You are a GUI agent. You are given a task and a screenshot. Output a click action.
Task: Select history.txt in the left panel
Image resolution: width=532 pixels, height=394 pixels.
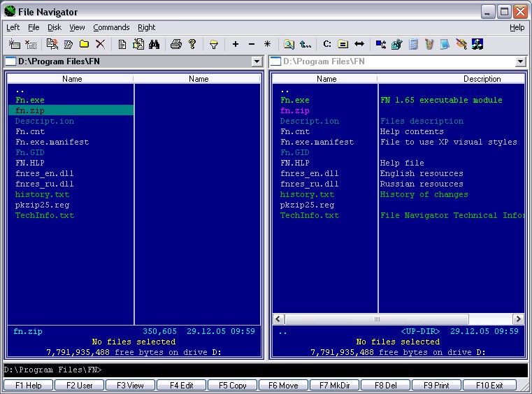42,194
